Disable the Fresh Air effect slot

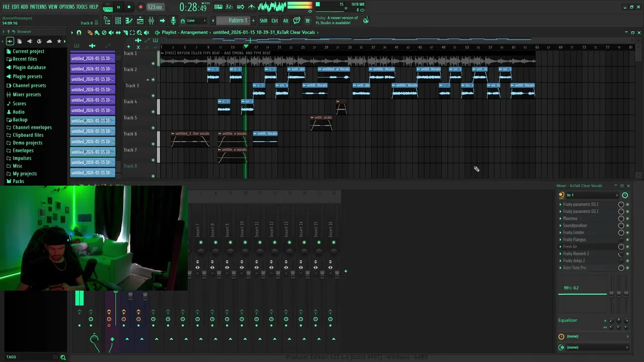(627, 247)
